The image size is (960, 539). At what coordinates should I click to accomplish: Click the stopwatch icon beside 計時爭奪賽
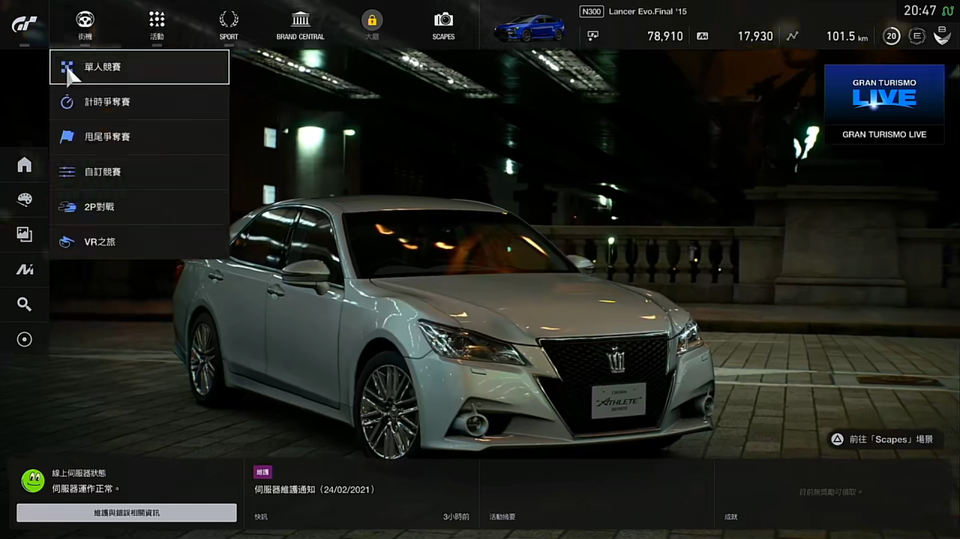(67, 102)
